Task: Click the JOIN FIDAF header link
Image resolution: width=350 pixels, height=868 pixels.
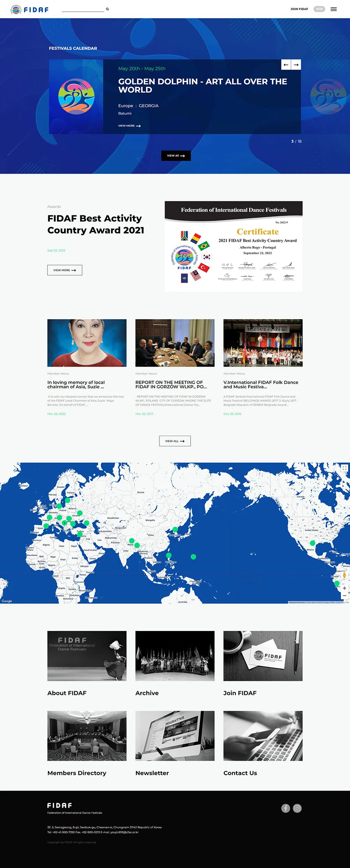Action: pyautogui.click(x=299, y=9)
